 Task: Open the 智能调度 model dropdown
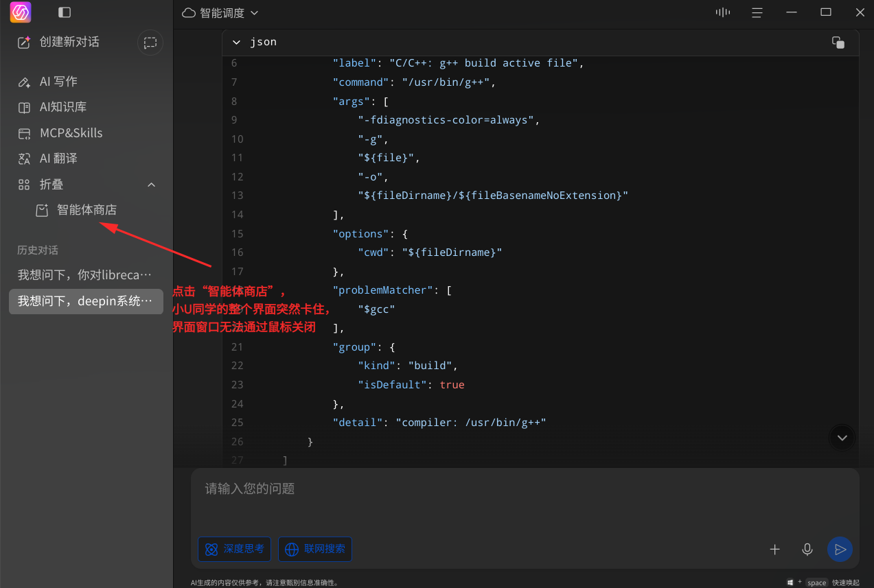click(220, 13)
